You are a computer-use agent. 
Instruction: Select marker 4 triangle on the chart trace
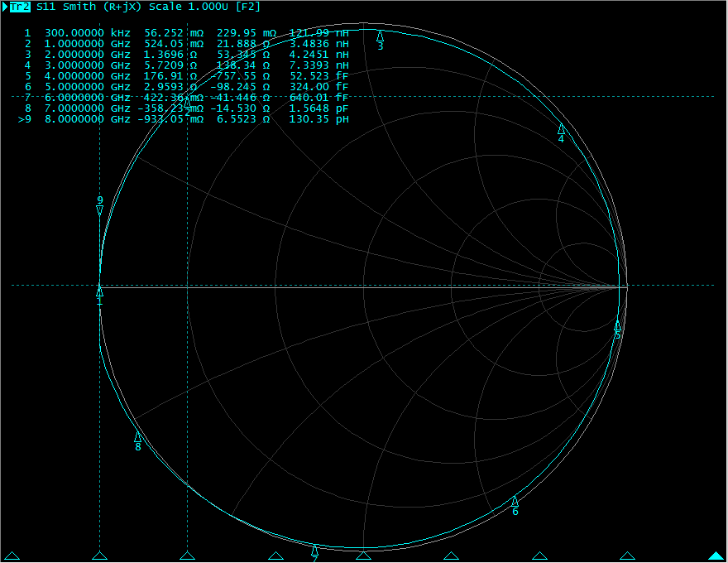point(561,129)
